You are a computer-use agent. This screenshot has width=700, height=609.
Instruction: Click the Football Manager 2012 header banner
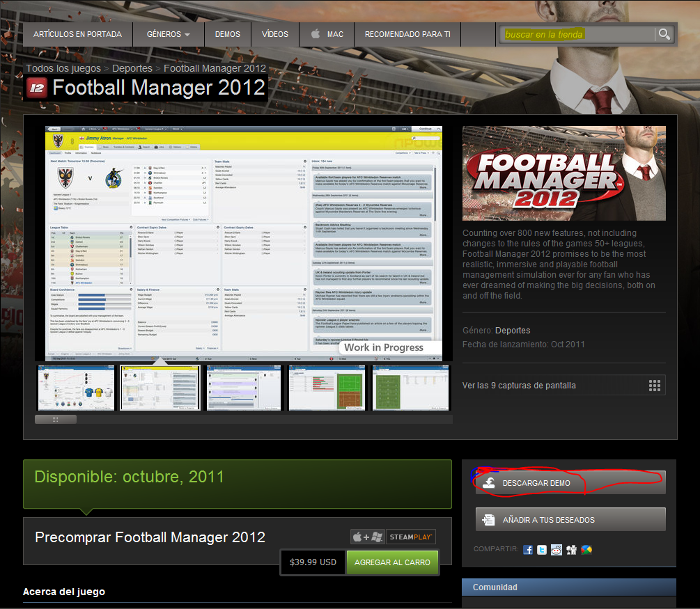click(x=564, y=173)
